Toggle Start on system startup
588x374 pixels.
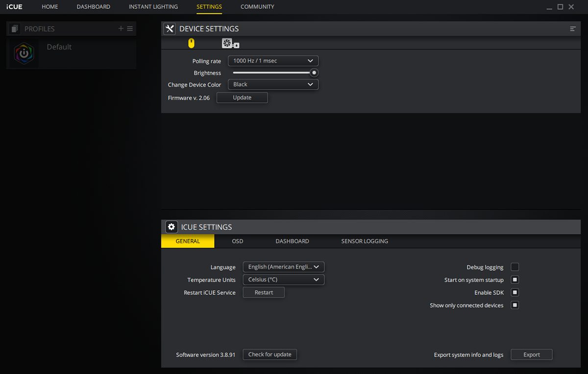514,280
